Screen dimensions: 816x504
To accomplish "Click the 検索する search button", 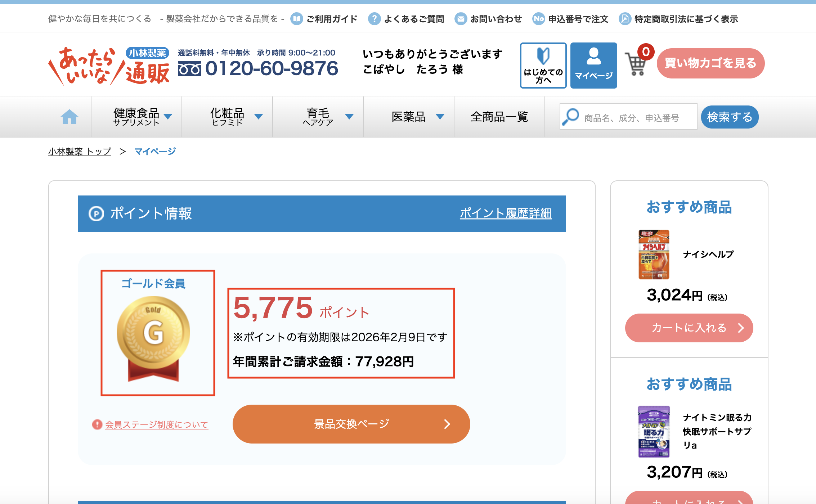I will pyautogui.click(x=730, y=117).
